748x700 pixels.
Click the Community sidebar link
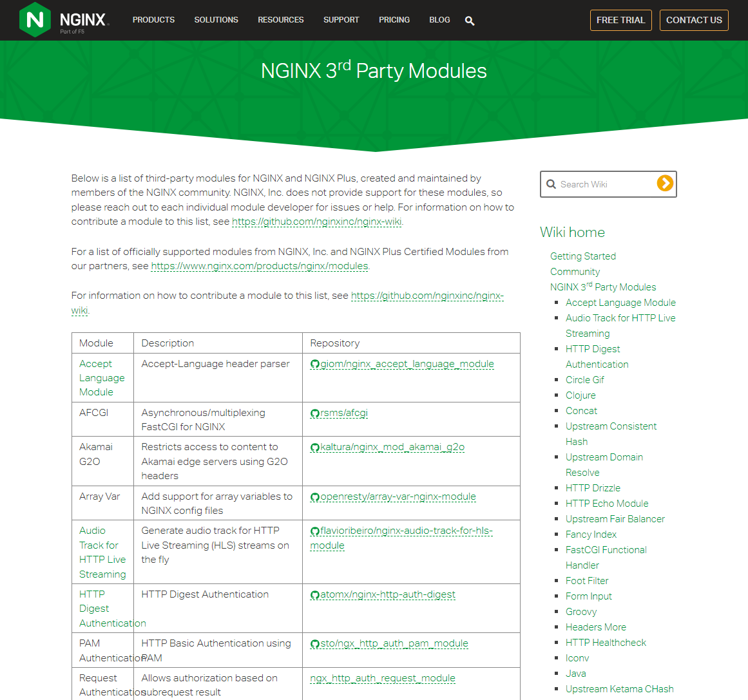pyautogui.click(x=575, y=271)
